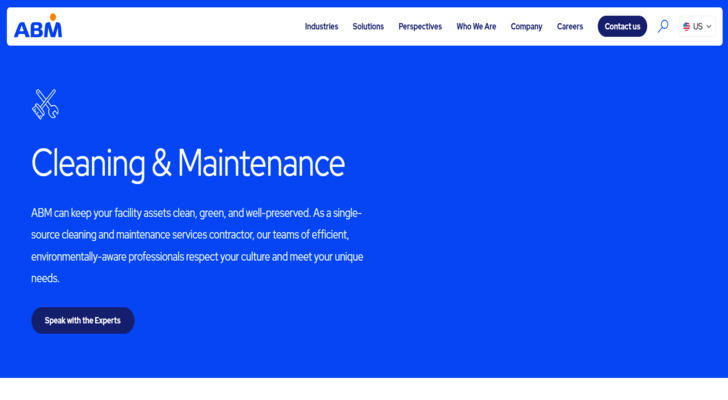The width and height of the screenshot is (728, 400).
Task: Open the Company menu
Action: tap(526, 26)
